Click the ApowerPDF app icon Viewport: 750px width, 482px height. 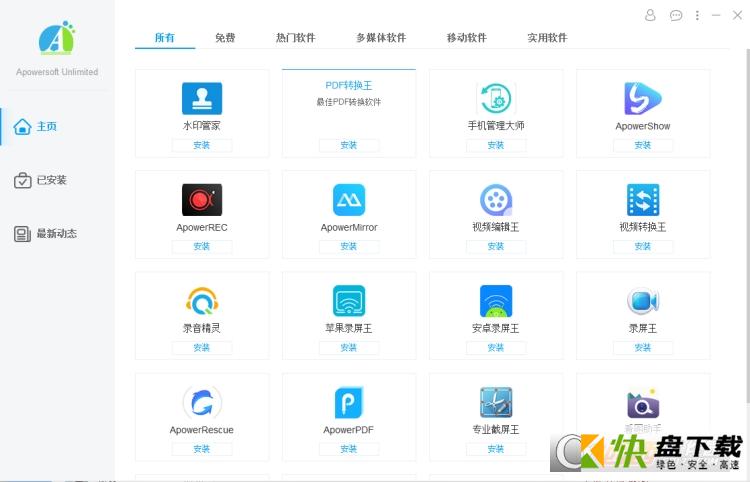coord(349,403)
